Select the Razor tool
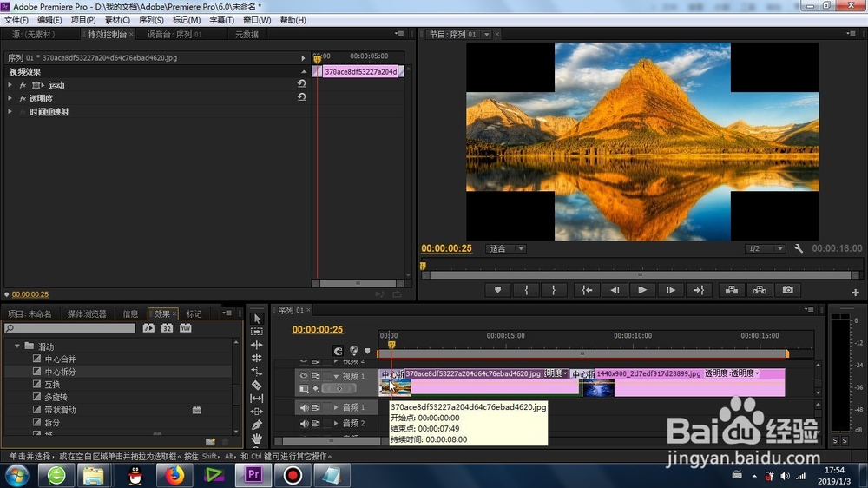This screenshot has width=868, height=488. point(257,385)
